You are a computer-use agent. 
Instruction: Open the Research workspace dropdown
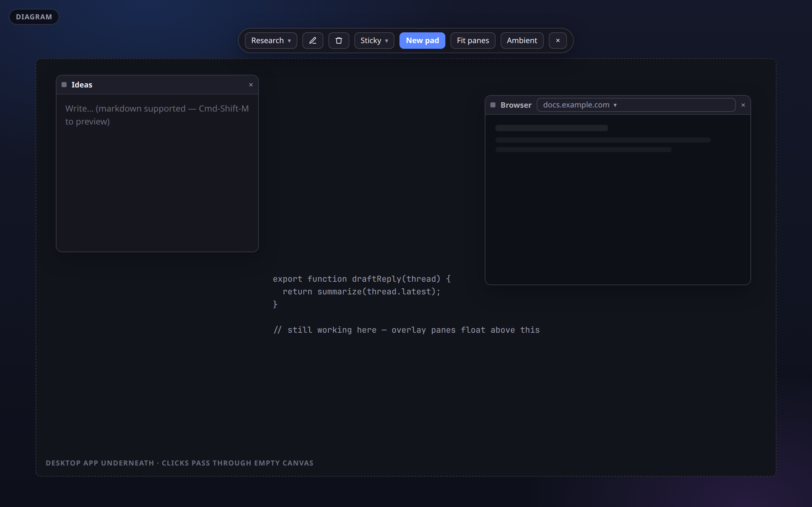coord(271,41)
